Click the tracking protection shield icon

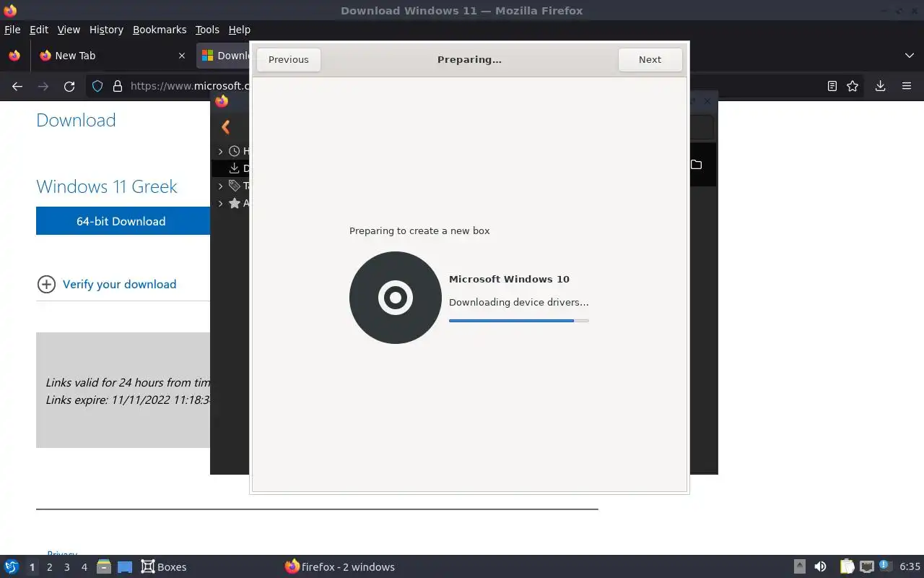click(97, 86)
